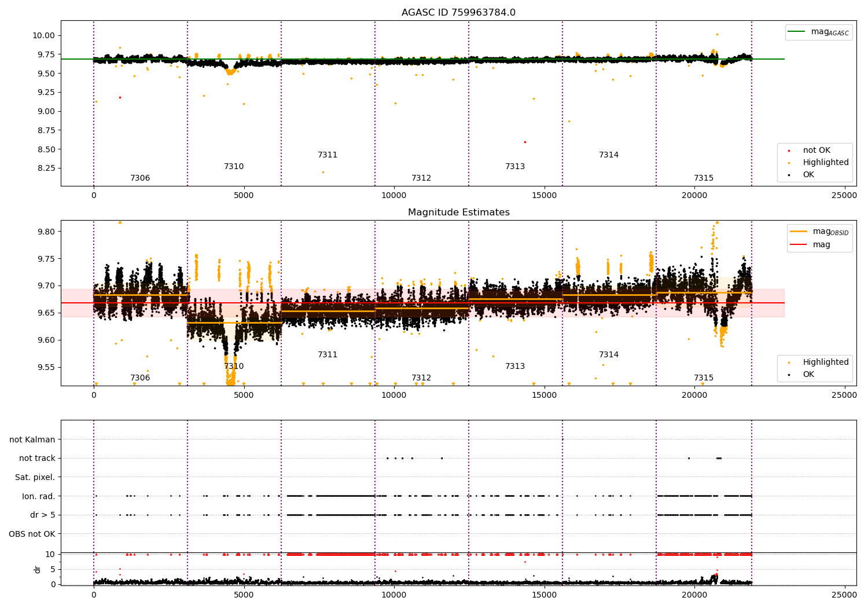Click the 5000 x-axis tick under top plot

point(244,196)
